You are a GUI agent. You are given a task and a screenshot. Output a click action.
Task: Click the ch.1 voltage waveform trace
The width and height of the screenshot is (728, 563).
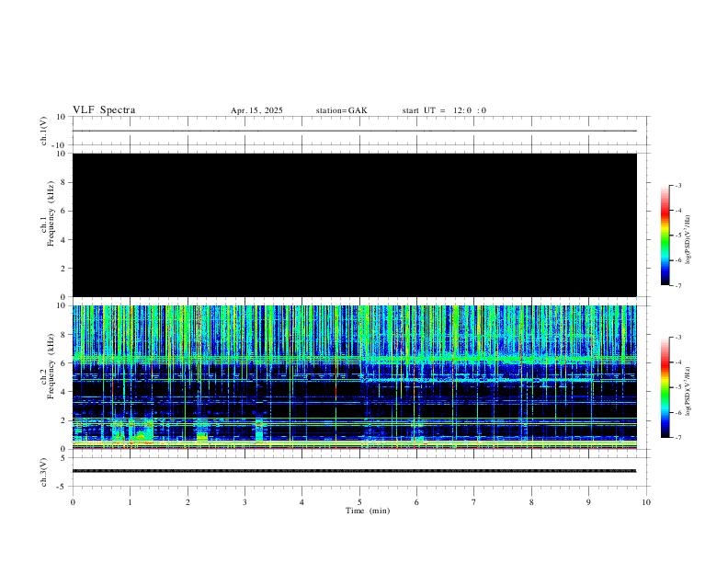pos(355,131)
